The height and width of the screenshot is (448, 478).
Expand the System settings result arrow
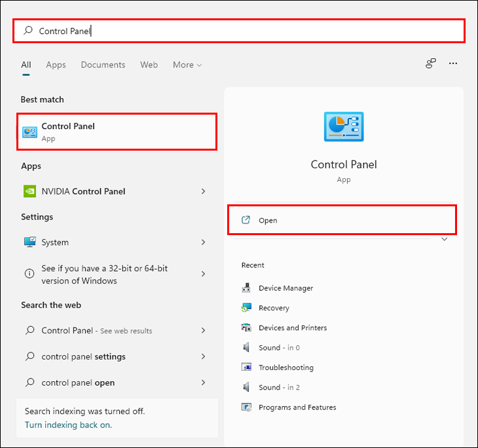(203, 242)
